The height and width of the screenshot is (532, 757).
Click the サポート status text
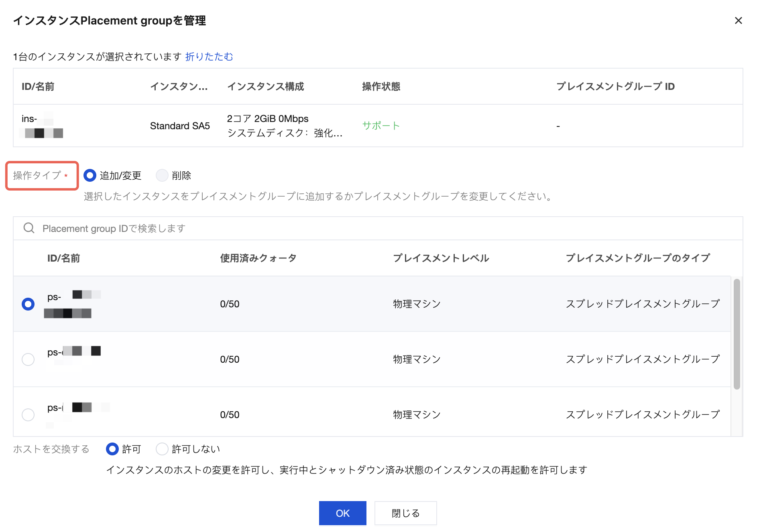point(381,126)
